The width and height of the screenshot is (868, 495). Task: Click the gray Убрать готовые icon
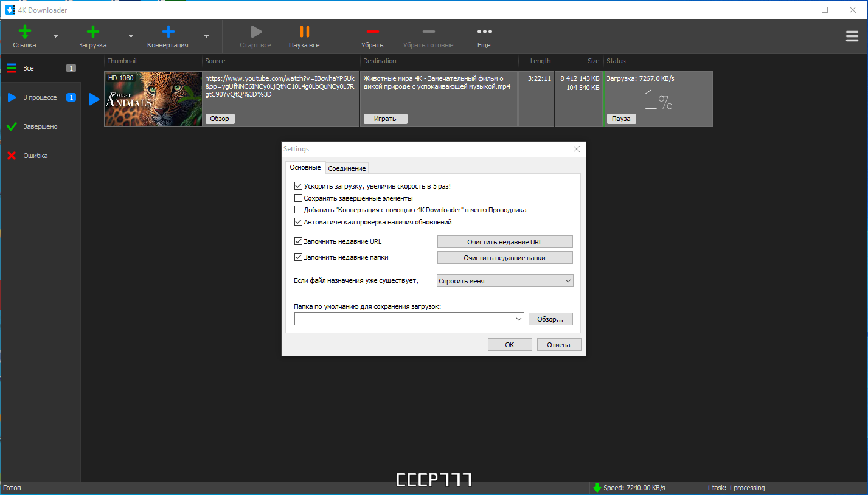(429, 32)
